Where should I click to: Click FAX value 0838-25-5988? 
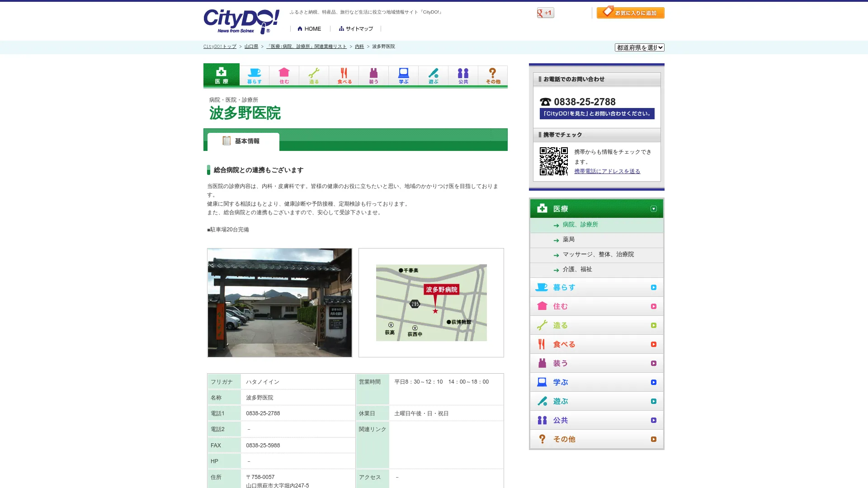(263, 446)
